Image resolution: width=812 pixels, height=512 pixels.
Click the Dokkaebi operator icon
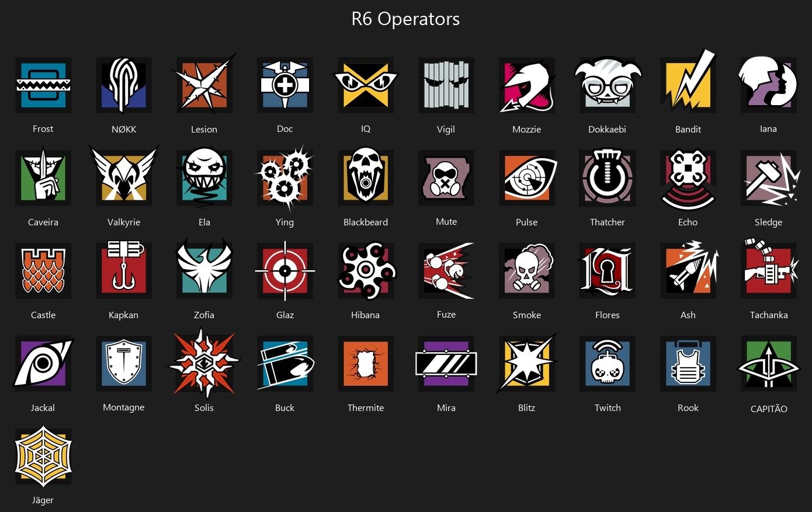pos(608,85)
